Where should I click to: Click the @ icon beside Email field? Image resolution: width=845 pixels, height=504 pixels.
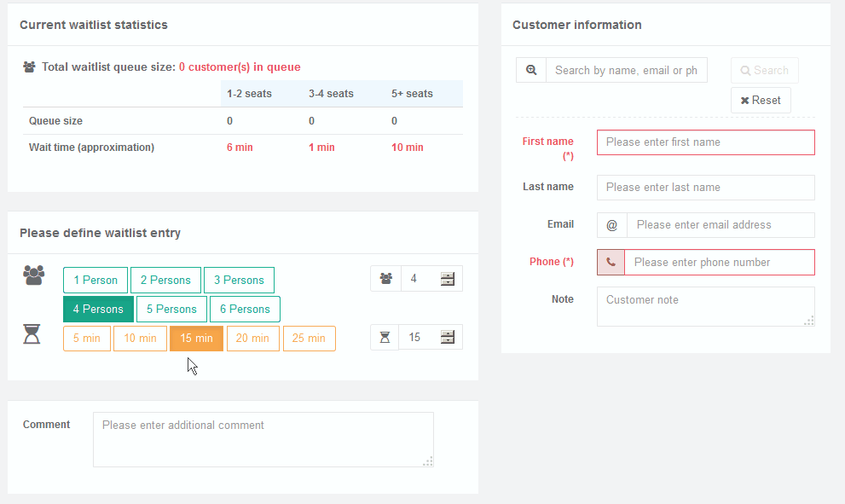[611, 225]
